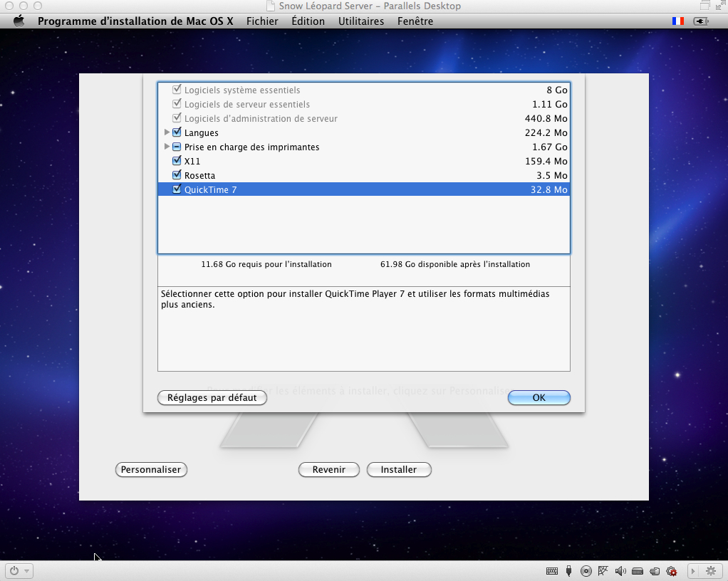Select the Rosetta row label
The width and height of the screenshot is (728, 581).
pyautogui.click(x=199, y=175)
